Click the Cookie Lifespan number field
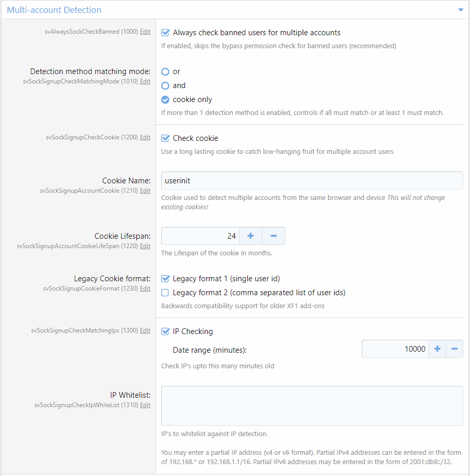The image size is (470, 476). pyautogui.click(x=200, y=236)
